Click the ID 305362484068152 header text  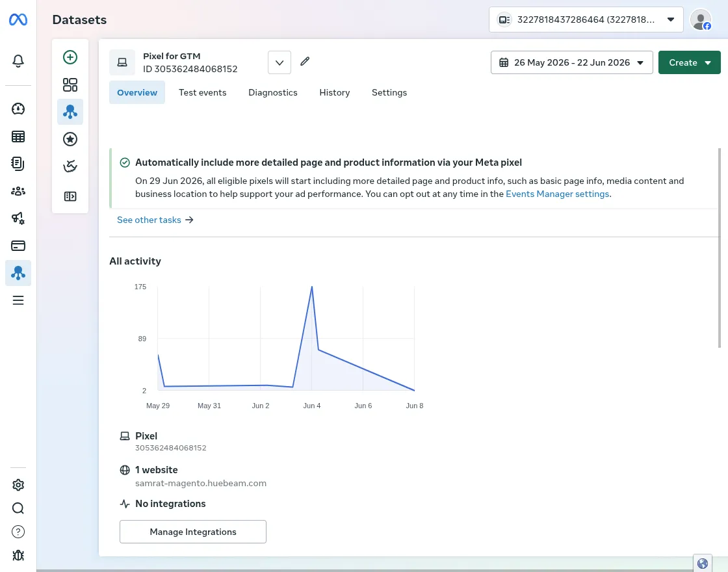[190, 69]
